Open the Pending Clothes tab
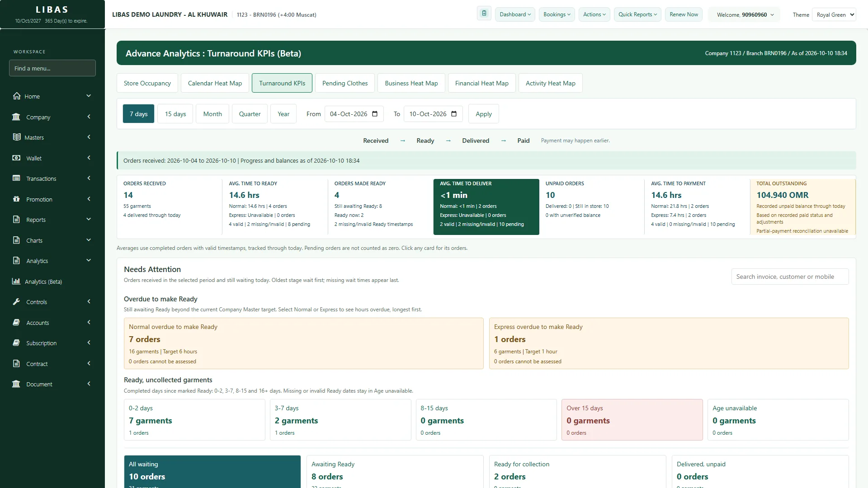 click(345, 83)
